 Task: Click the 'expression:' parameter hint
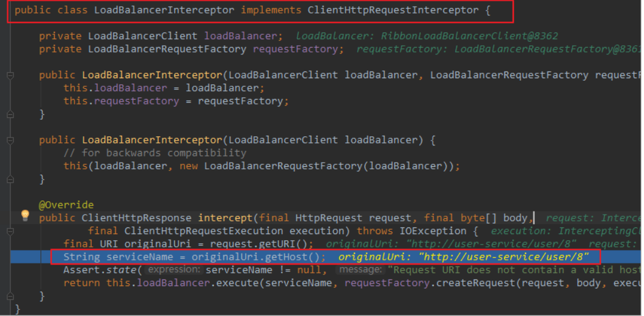point(175,270)
